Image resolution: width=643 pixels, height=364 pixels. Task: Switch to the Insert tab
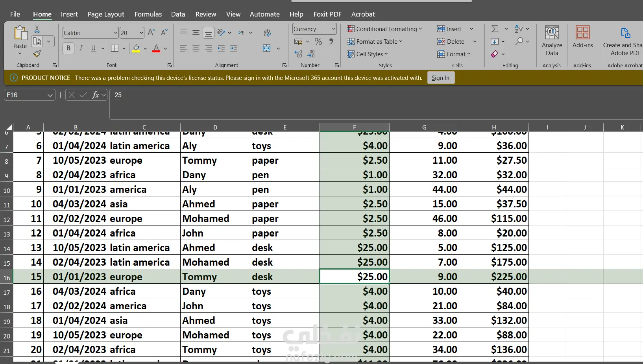click(x=69, y=14)
